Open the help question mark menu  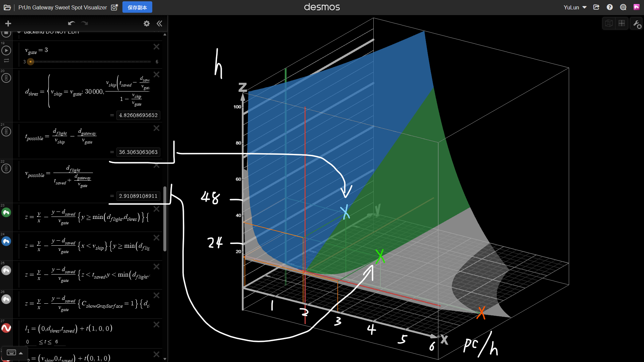(x=609, y=7)
